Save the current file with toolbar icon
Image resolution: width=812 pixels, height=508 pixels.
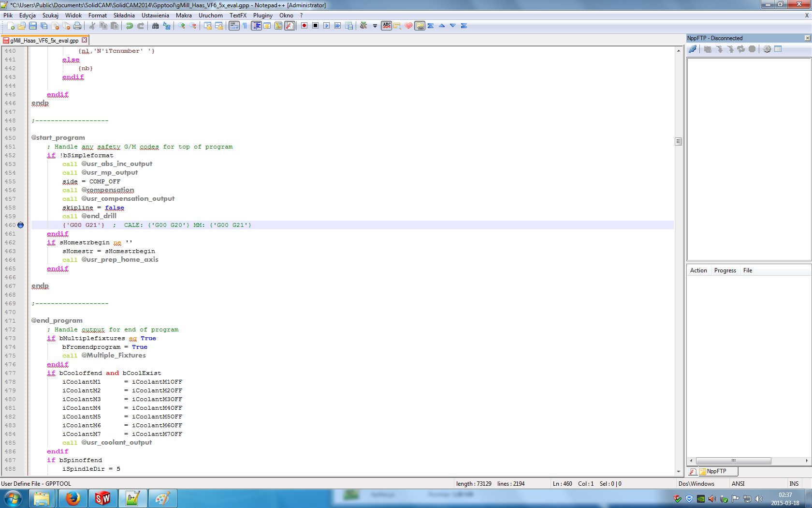(33, 26)
